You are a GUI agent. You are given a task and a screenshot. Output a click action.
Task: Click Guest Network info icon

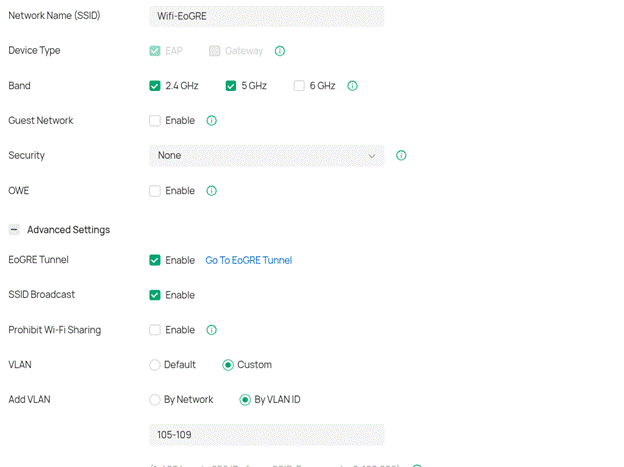pos(211,121)
